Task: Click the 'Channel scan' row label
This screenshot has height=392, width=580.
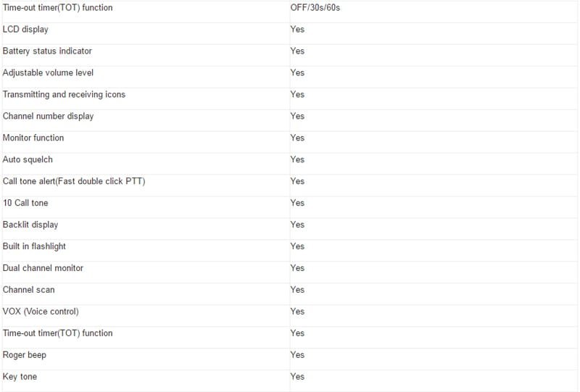Action: coord(28,290)
